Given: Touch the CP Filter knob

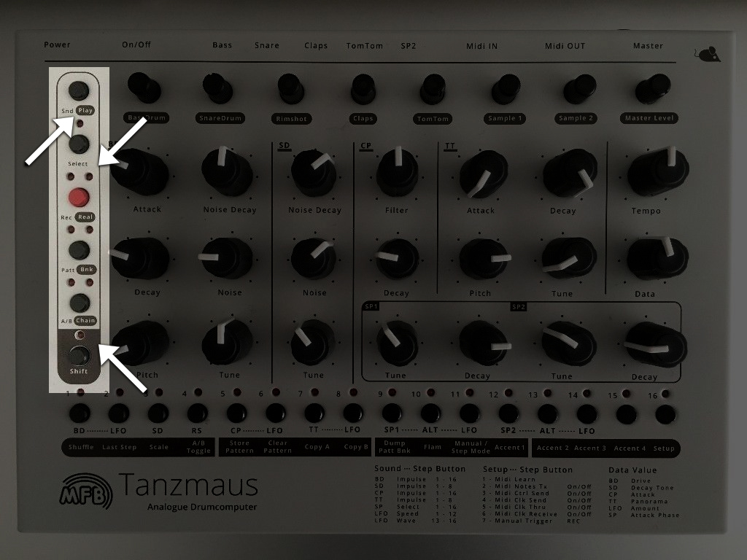Looking at the screenshot, I should click(398, 172).
